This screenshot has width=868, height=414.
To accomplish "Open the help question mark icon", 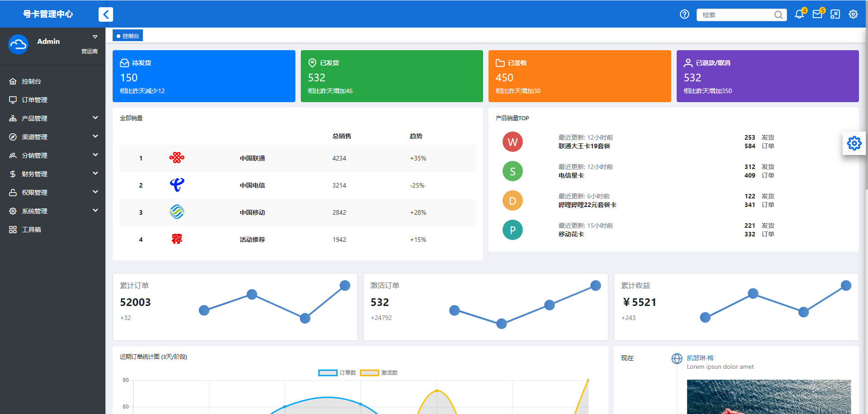I will pos(684,14).
